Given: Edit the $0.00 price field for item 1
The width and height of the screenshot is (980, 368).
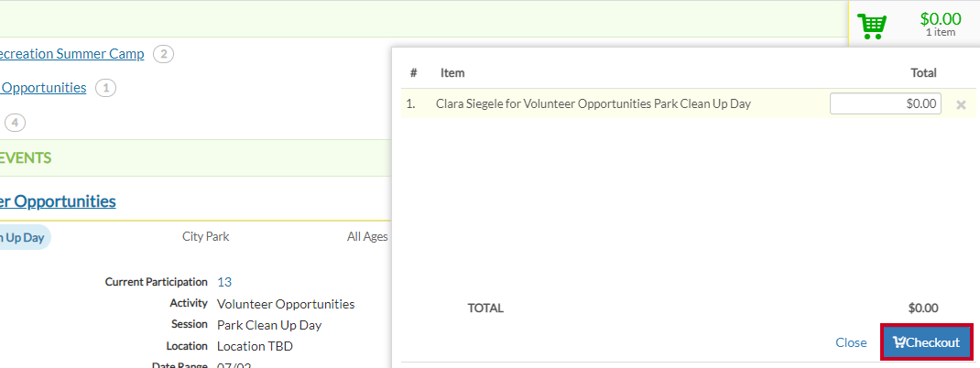Looking at the screenshot, I should click(886, 103).
